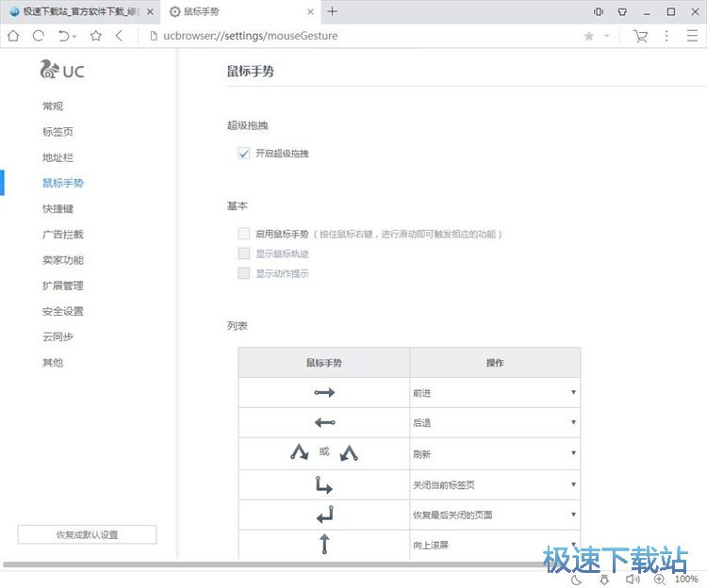Screen dimensions: 707x588
Task: Open the hamburger main menu
Action: [x=692, y=36]
